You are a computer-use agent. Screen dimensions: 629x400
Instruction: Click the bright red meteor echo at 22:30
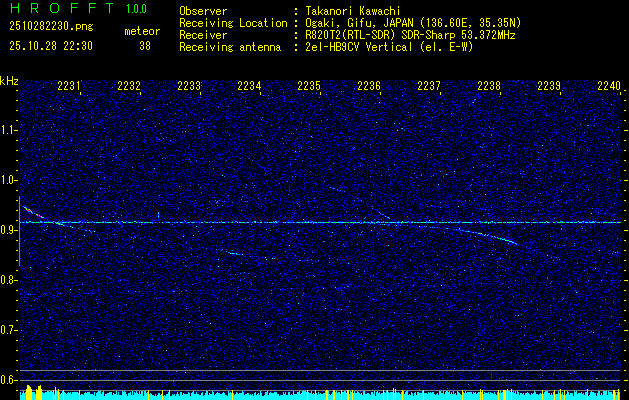tap(32, 212)
